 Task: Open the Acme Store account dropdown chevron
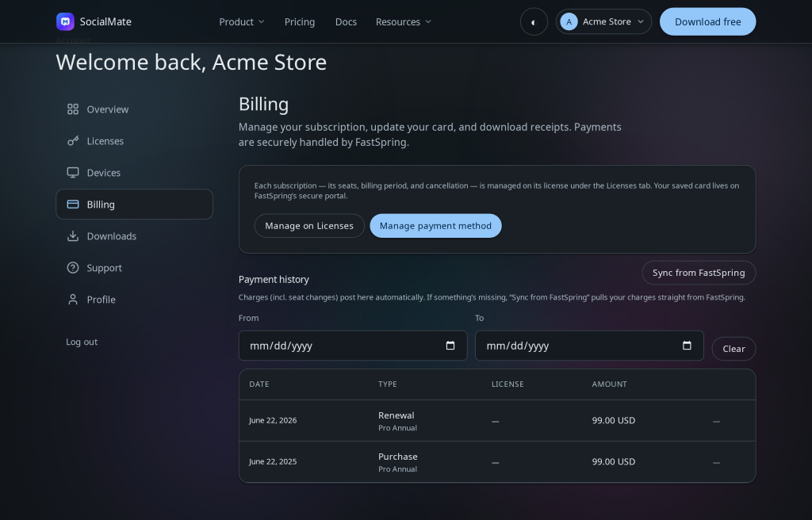coord(641,21)
